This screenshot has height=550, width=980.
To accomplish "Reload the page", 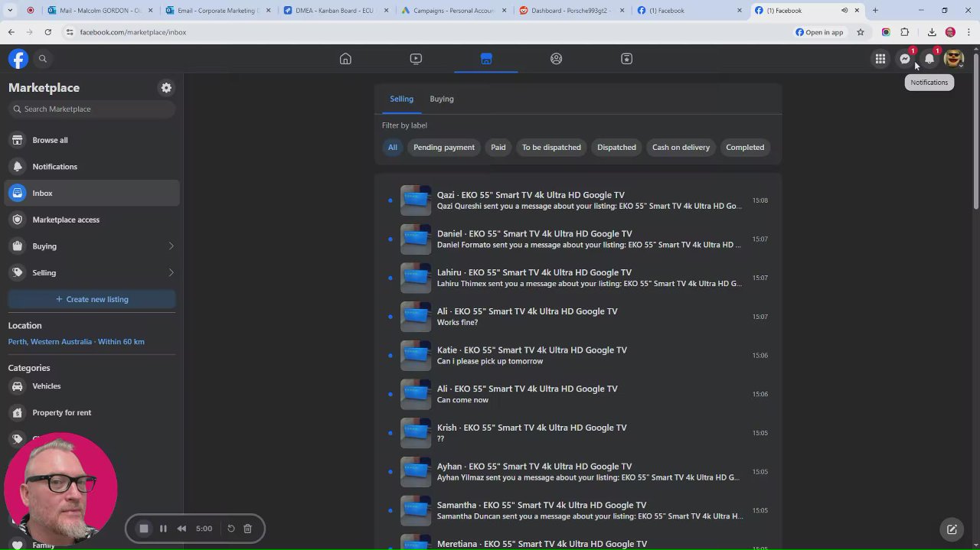I will pos(47,32).
